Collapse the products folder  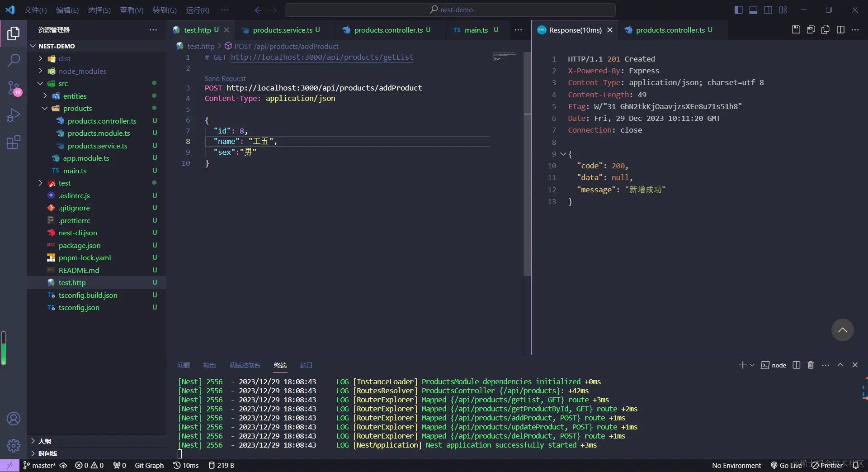(x=45, y=108)
